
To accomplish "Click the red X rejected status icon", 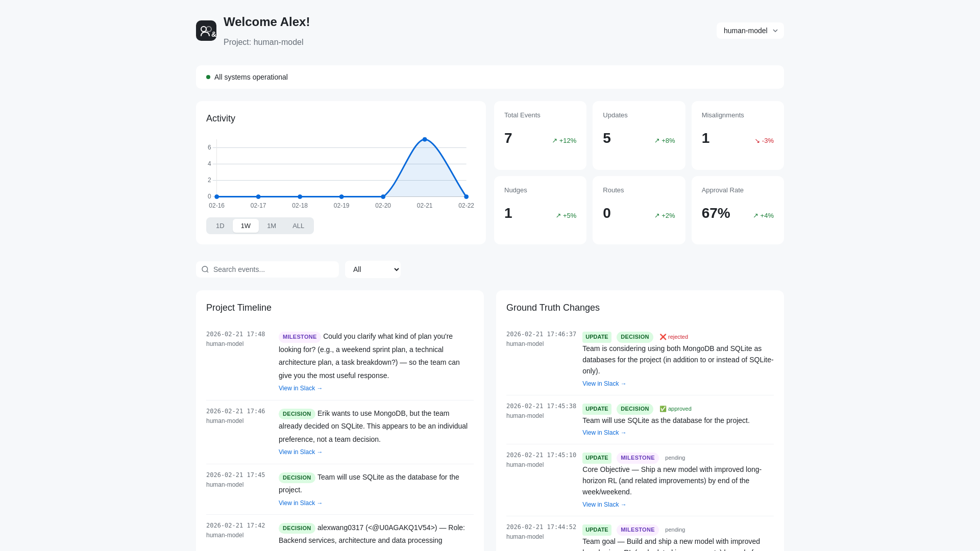I will (663, 337).
